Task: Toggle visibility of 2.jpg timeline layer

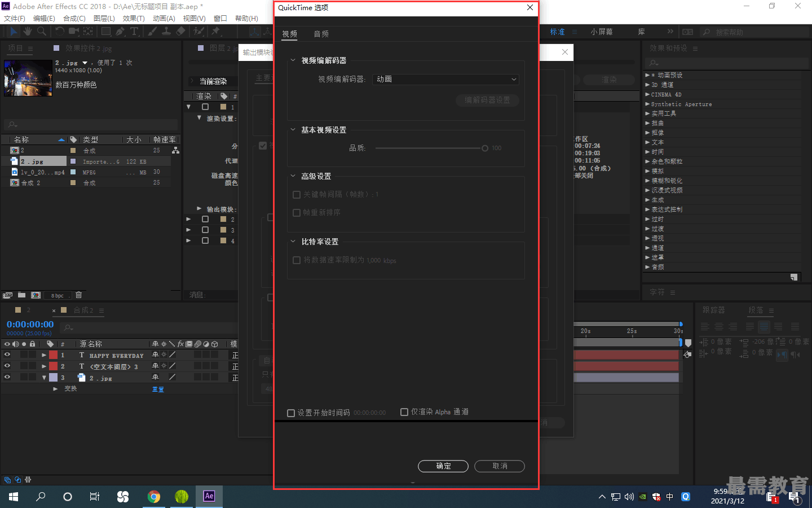Action: tap(7, 377)
